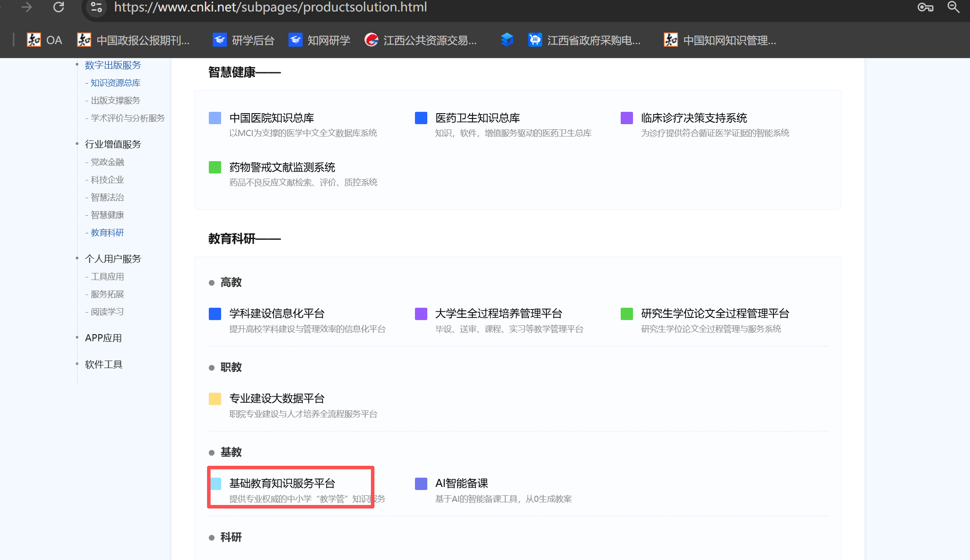Select 党政金融 in the sidebar
Viewport: 970px width, 560px height.
tap(107, 162)
